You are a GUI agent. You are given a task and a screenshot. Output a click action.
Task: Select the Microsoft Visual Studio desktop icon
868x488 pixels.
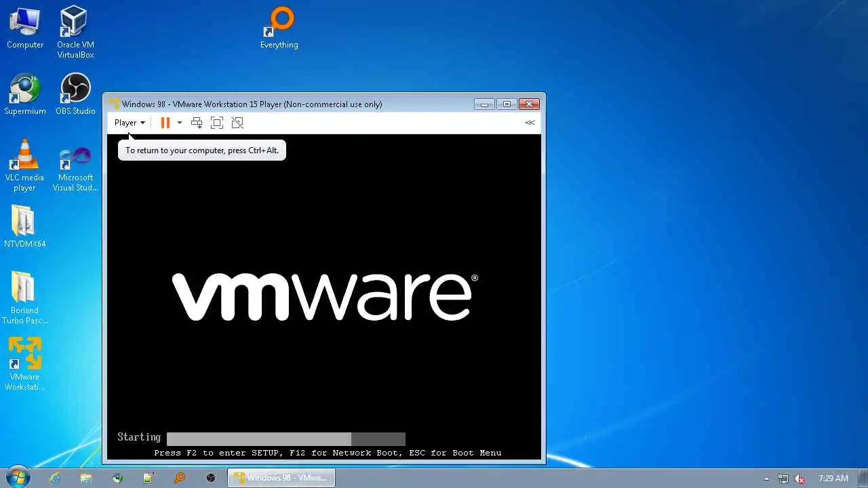(75, 169)
